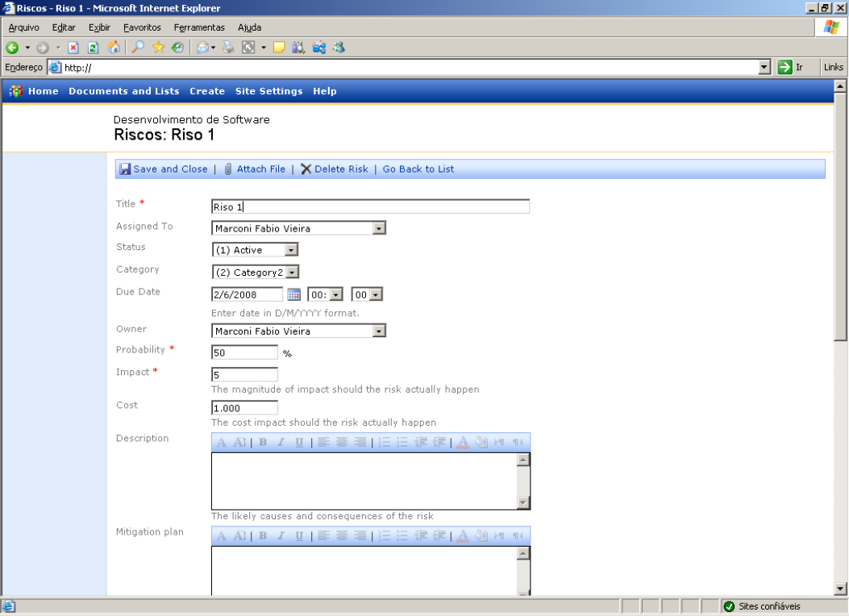Click the browser Home house icon
Image resolution: width=849 pixels, height=616 pixels.
pos(113,48)
